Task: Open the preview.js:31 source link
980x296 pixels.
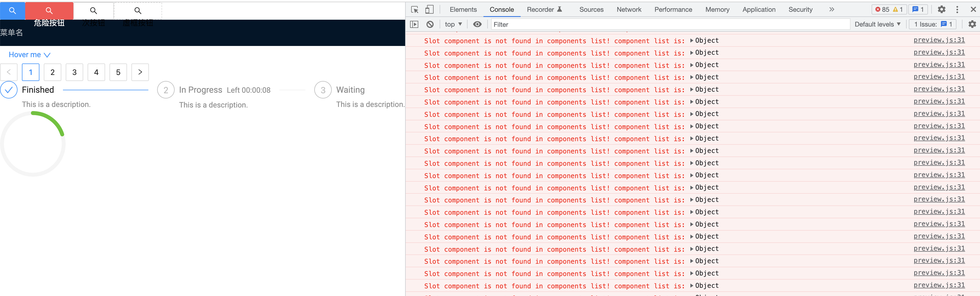Action: tap(939, 40)
